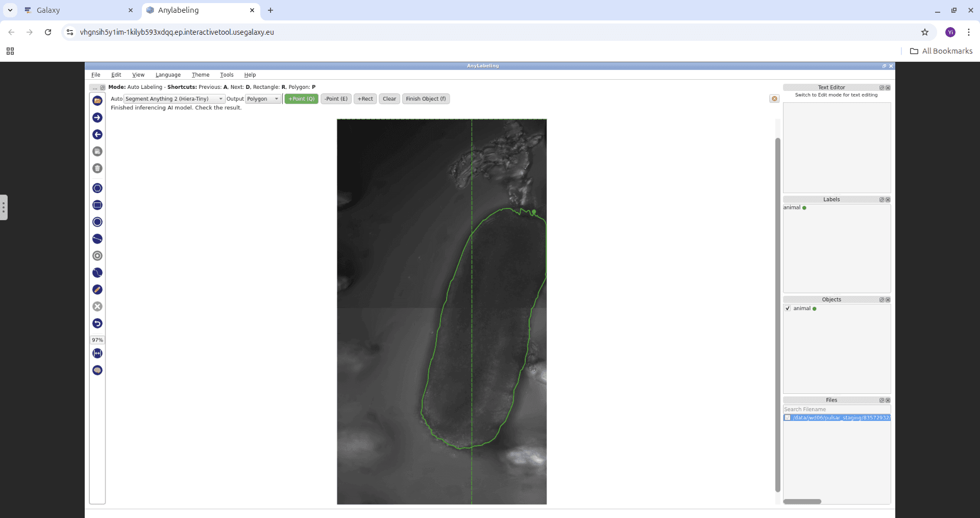Open the Tools menu

click(227, 75)
